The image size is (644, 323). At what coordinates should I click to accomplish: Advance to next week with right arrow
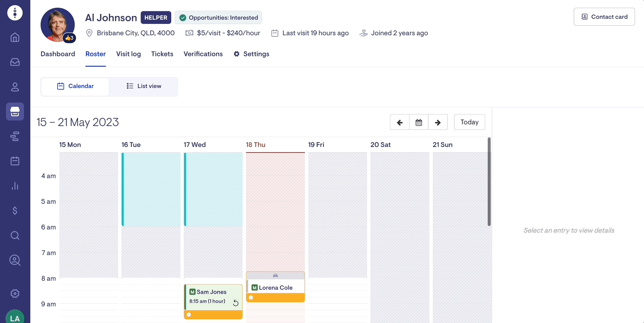[438, 122]
